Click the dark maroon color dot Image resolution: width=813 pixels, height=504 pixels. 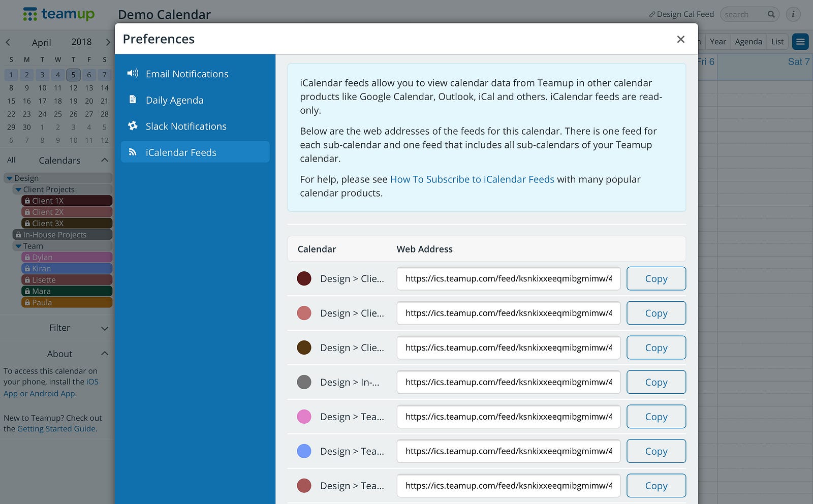pos(304,278)
